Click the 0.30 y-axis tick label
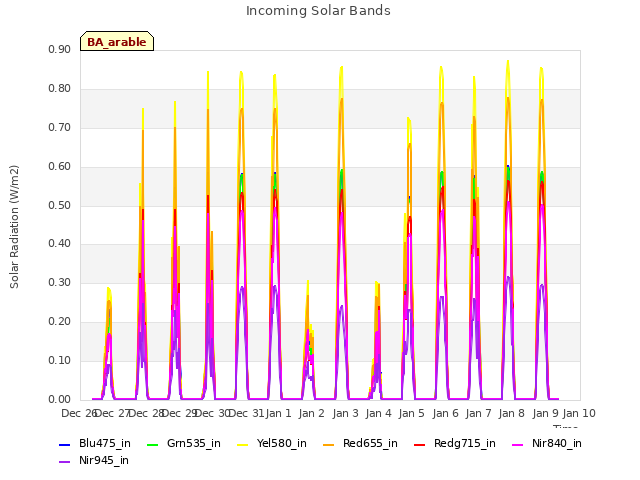 point(59,282)
